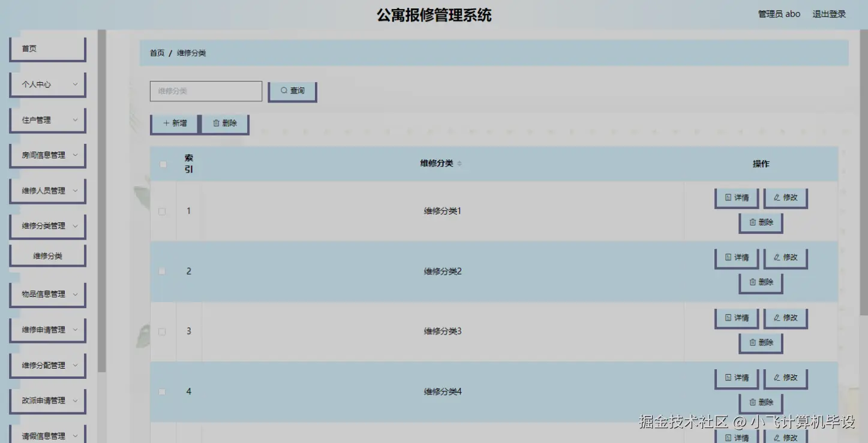Screen dimensions: 868x443
Task: Click 修改 for 维修分类1 row
Action: [x=785, y=198]
